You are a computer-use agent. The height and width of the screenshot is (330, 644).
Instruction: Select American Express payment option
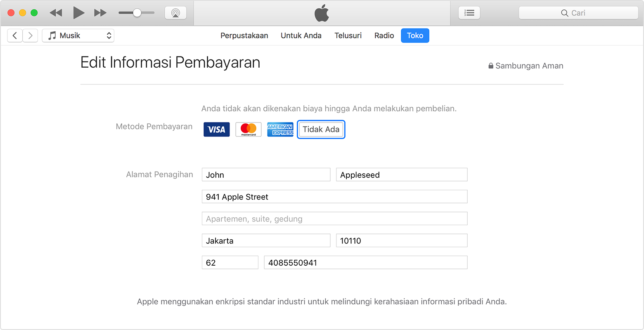280,130
